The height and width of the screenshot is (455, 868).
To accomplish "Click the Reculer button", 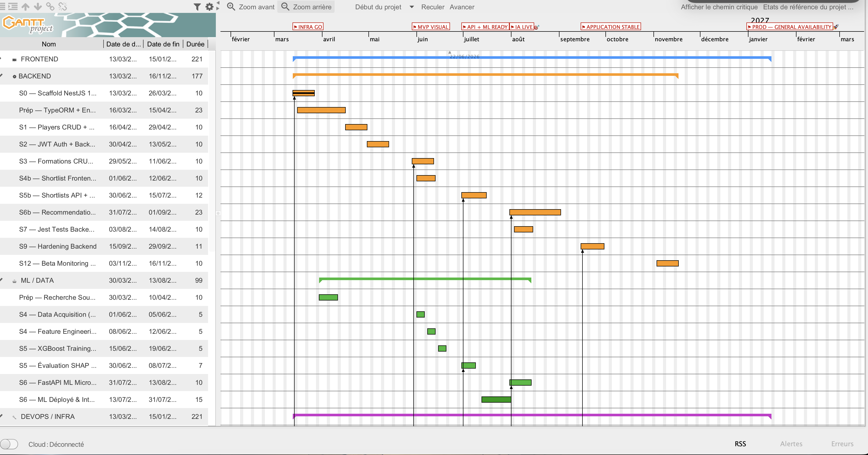I will pos(433,7).
